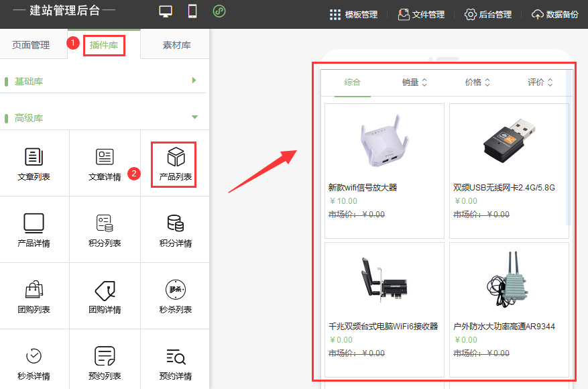Click the 高级库 section label
The width and height of the screenshot is (588, 389).
point(29,118)
